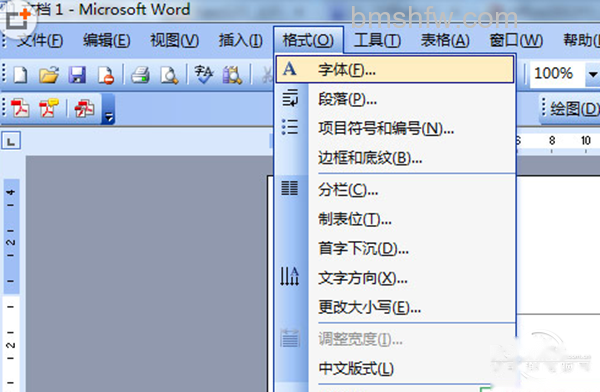Run the spelling and grammar check icon
The height and width of the screenshot is (392, 600).
tap(203, 74)
